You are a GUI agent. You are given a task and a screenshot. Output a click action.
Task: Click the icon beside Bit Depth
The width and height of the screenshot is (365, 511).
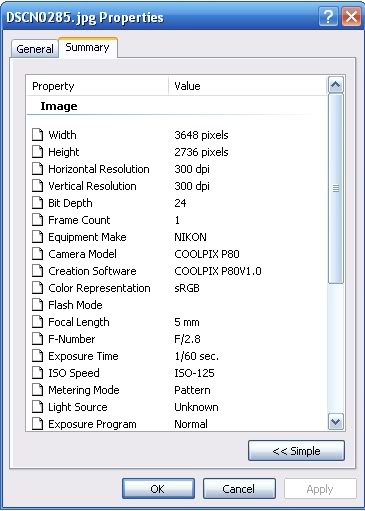coord(38,203)
